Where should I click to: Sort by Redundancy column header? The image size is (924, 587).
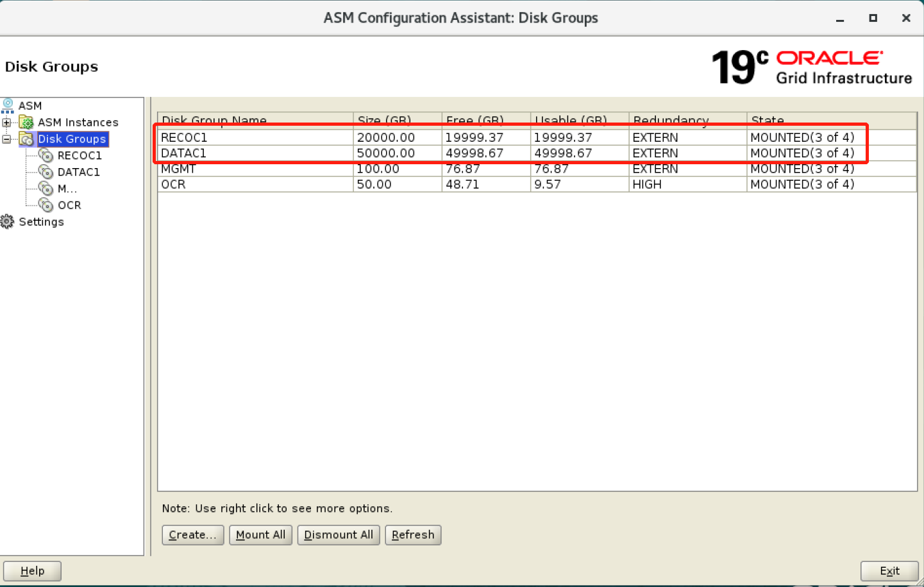(x=687, y=121)
